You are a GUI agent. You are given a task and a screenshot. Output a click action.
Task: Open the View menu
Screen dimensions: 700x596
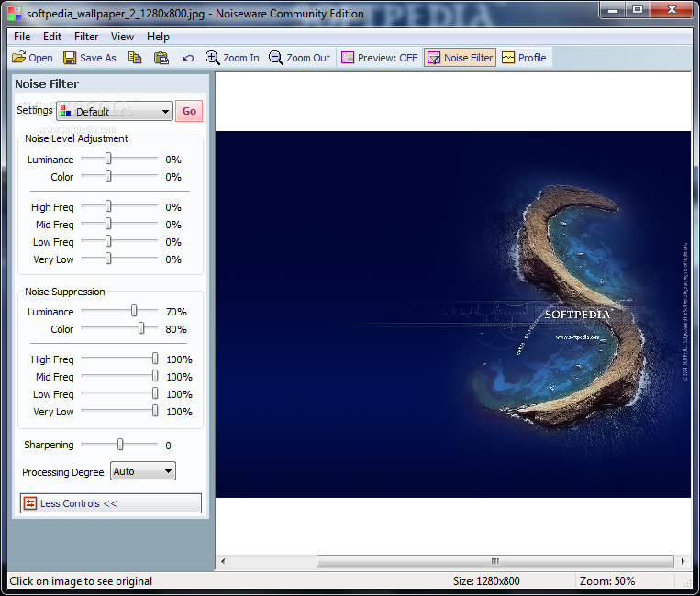122,37
